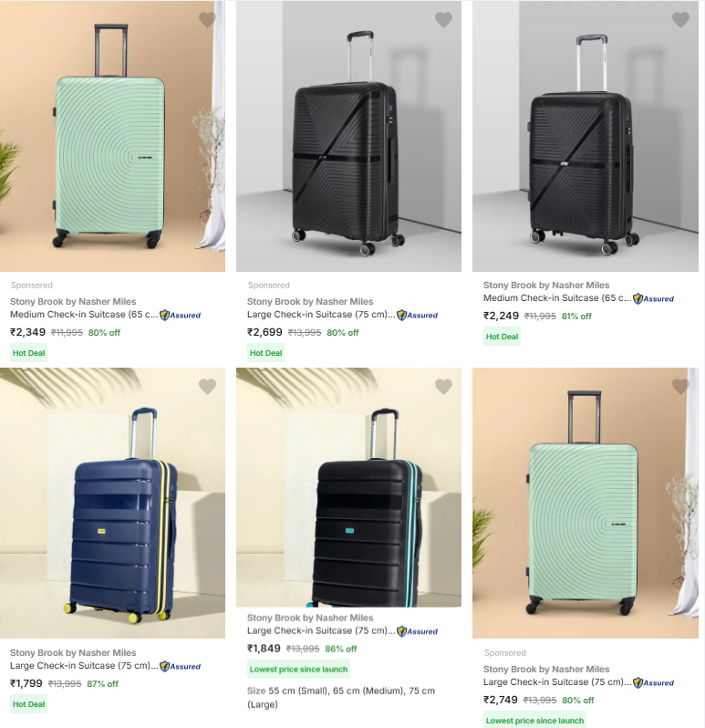Click brand name above ₹2,699 suitcase
The image size is (705, 728).
(310, 301)
